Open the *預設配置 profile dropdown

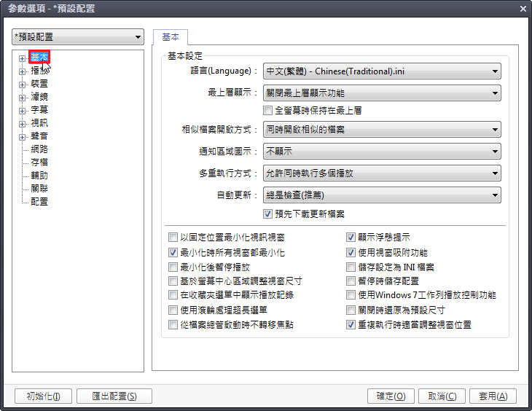(78, 37)
